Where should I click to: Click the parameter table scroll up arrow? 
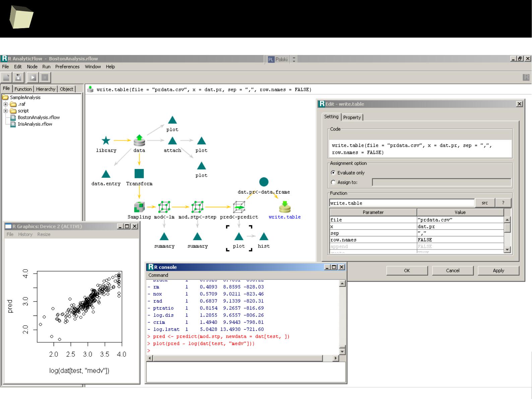click(507, 220)
